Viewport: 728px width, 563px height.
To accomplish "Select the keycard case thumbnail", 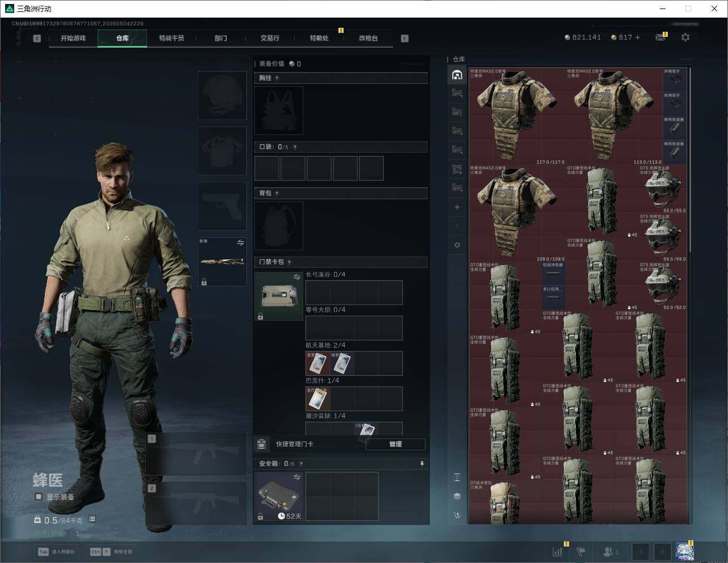I will [x=279, y=296].
